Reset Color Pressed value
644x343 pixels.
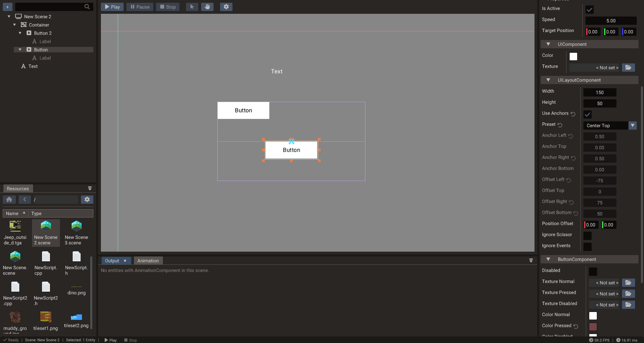(576, 326)
